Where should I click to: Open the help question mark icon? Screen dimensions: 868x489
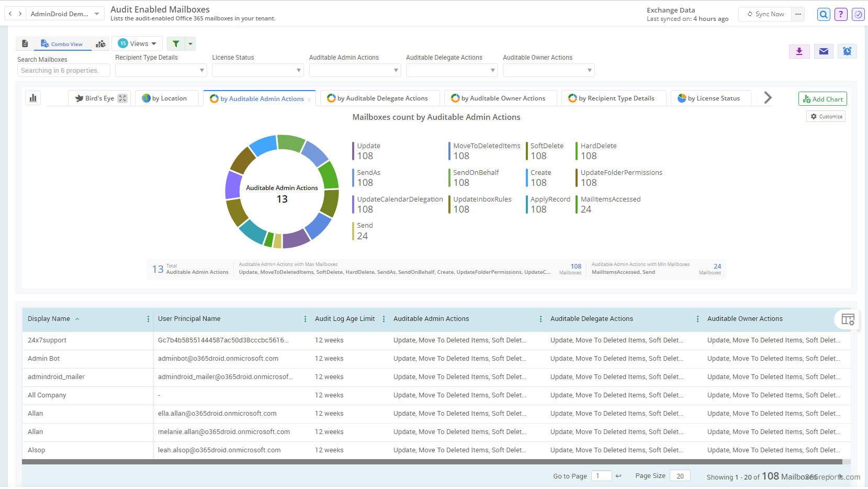pos(841,15)
